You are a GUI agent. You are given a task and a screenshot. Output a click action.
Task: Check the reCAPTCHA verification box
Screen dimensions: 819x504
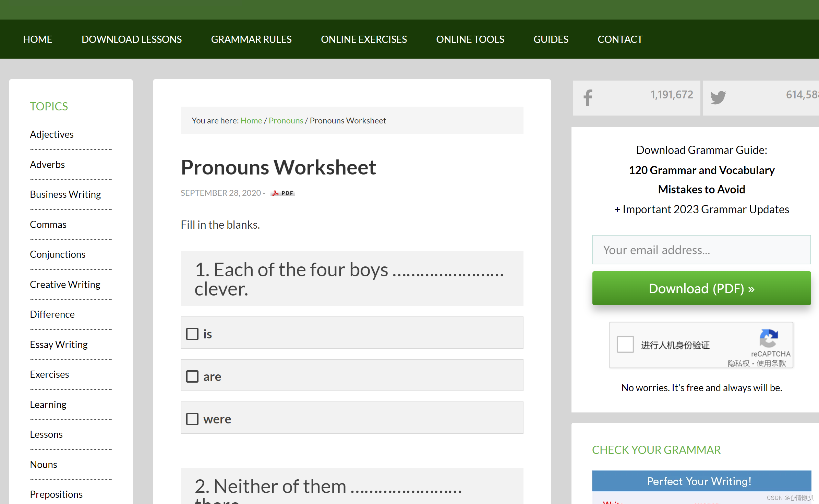(625, 345)
